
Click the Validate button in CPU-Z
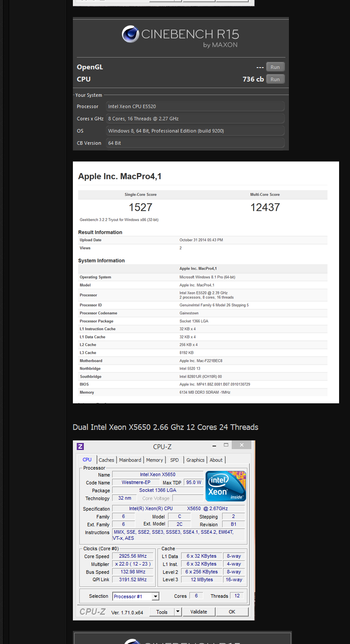[199, 612]
